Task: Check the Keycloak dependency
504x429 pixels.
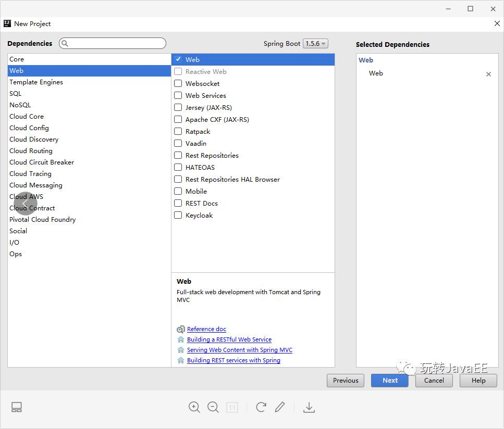Action: (x=178, y=215)
